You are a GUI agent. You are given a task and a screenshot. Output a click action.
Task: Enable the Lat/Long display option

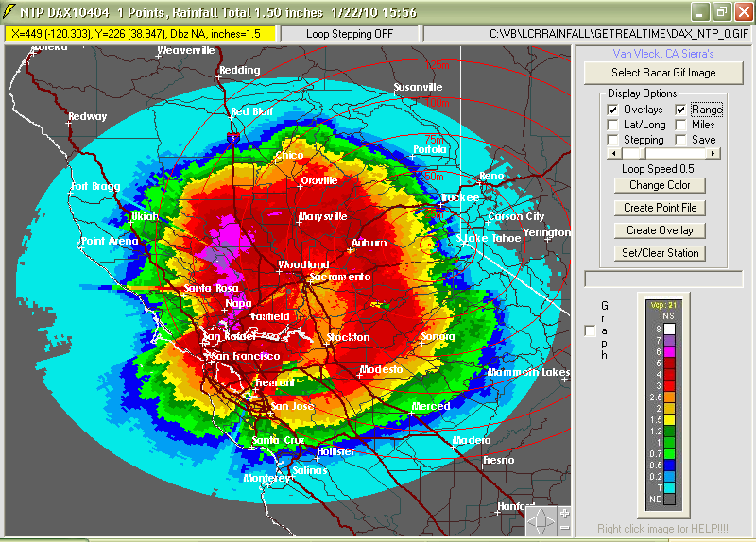click(x=612, y=125)
